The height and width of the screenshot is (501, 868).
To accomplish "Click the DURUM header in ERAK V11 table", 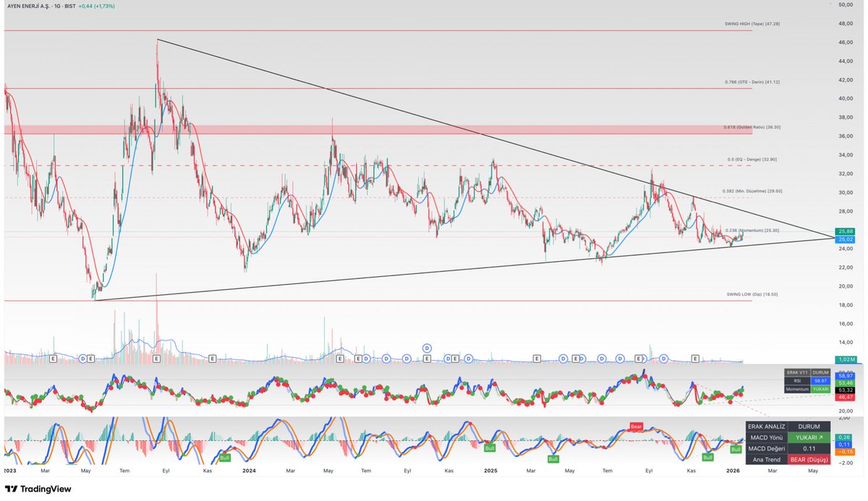I will coord(821,372).
